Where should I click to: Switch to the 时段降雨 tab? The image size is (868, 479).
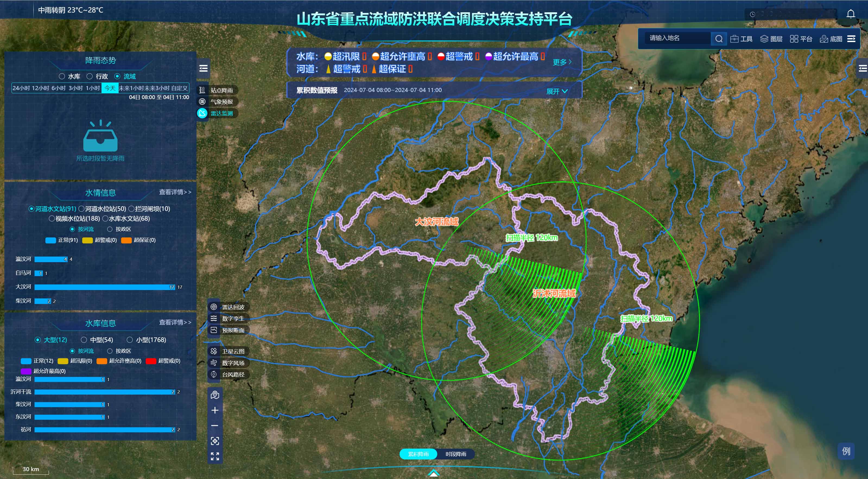coord(455,454)
